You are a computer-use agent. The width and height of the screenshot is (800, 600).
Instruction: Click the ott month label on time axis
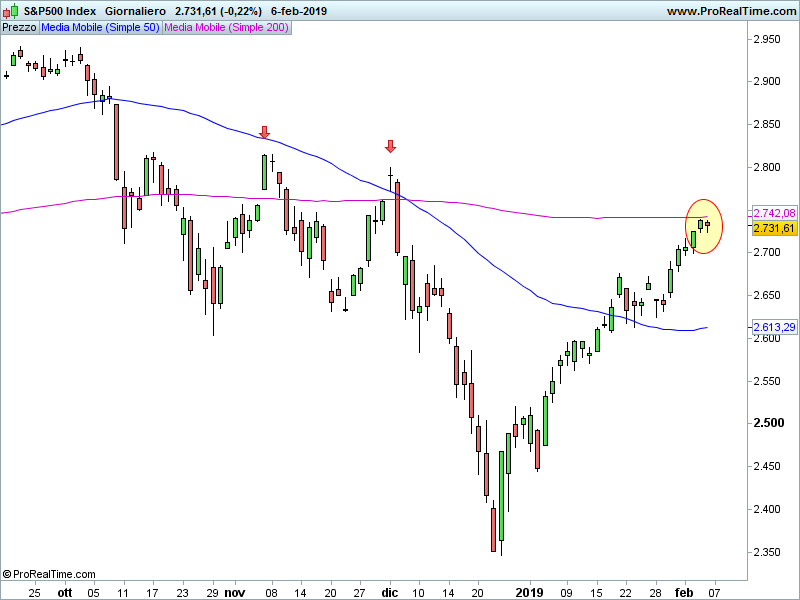tap(65, 593)
